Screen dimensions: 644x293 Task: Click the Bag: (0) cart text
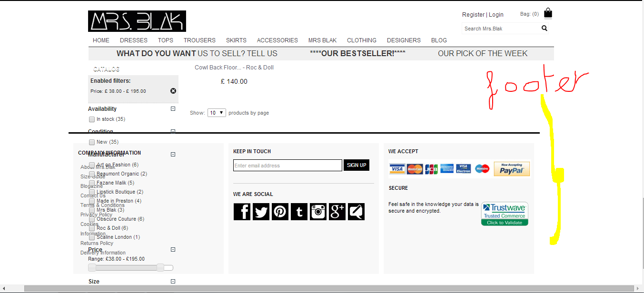tap(529, 14)
